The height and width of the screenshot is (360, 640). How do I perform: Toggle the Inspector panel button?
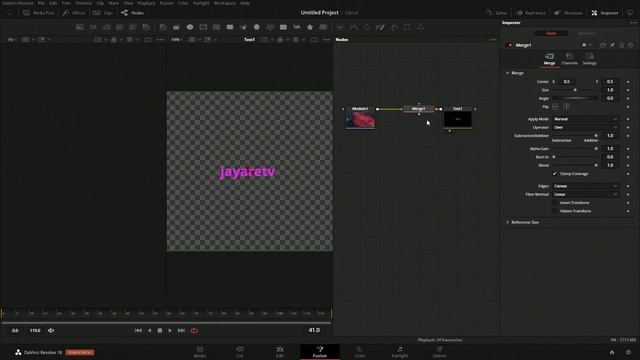point(605,13)
